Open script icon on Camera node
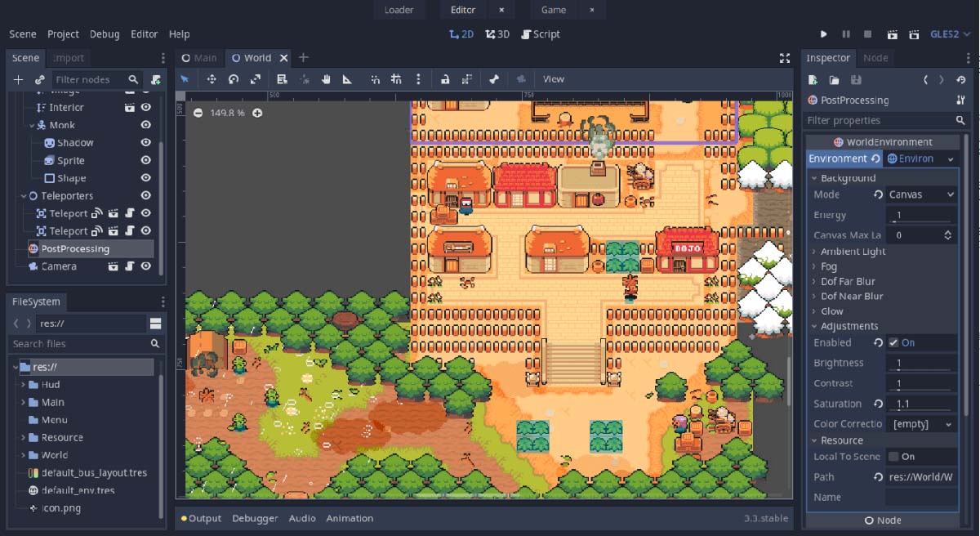The width and height of the screenshot is (980, 536). click(x=129, y=266)
